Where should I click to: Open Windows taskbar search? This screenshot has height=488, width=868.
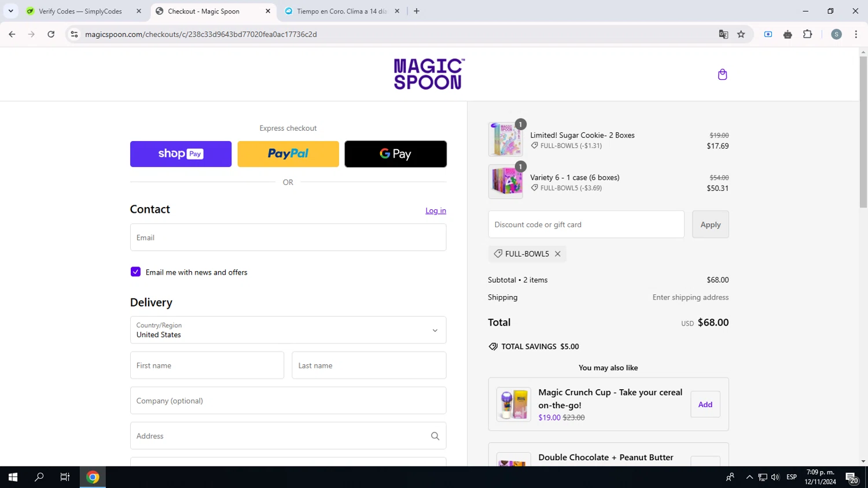(39, 477)
